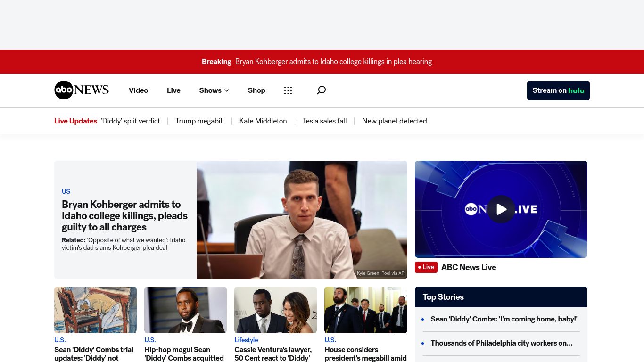The width and height of the screenshot is (644, 362).
Task: Click U.S. label above Hip-hop mogul story
Action: pyautogui.click(x=150, y=340)
